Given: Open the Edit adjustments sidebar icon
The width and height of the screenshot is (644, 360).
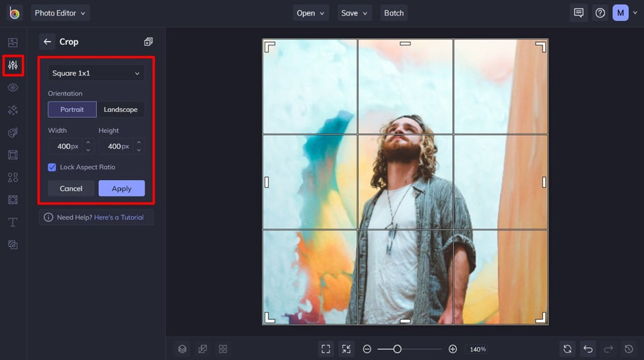Looking at the screenshot, I should point(12,65).
